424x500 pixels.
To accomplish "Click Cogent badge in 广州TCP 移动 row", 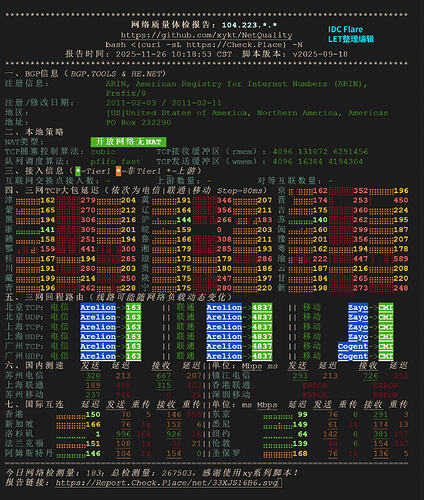I will (x=353, y=346).
